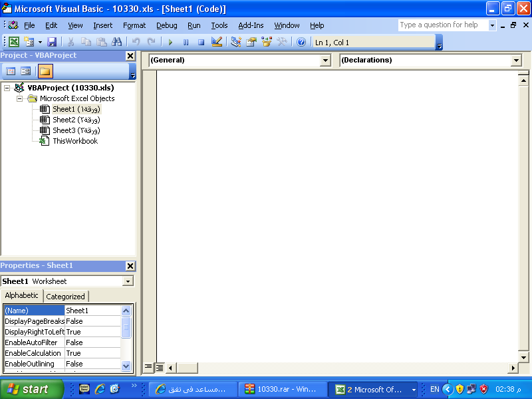Click the Redo arrow icon
Image resolution: width=532 pixels, height=399 pixels.
(151, 42)
